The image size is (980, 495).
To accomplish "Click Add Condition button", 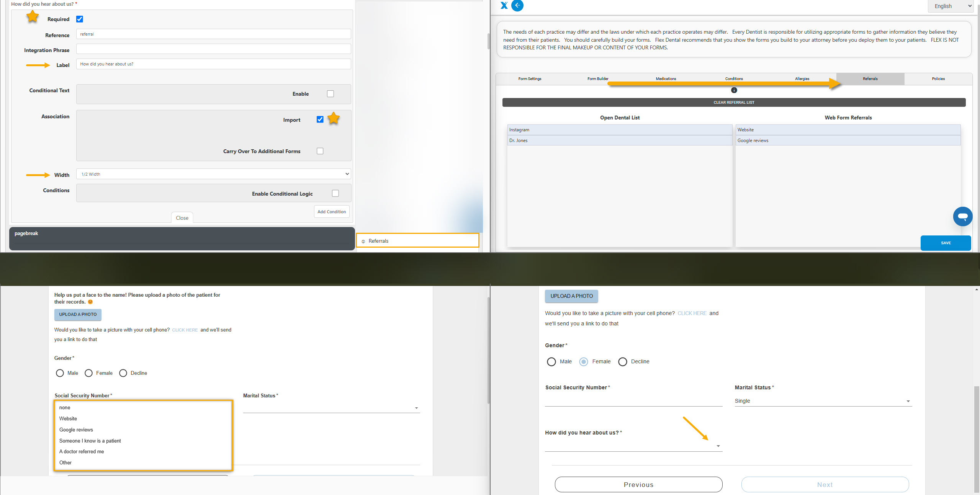I will coord(332,212).
